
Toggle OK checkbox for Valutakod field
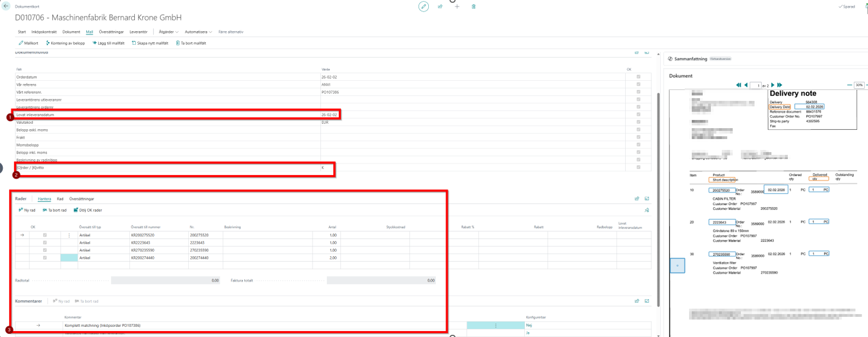click(x=638, y=123)
